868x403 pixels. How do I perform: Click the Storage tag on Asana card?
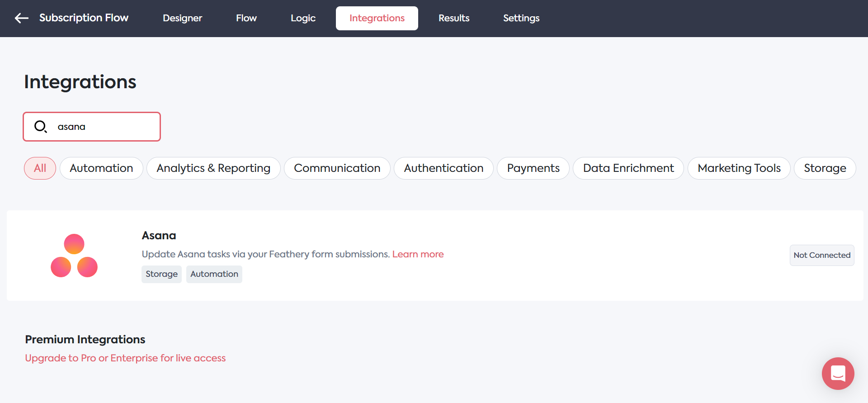click(161, 274)
